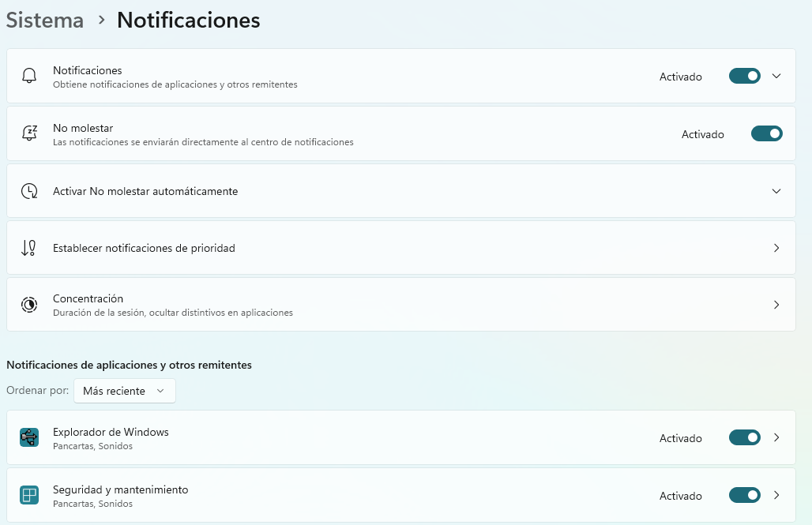The image size is (812, 525).
Task: Toggle off Explorador de Windows notifications
Action: click(x=745, y=437)
